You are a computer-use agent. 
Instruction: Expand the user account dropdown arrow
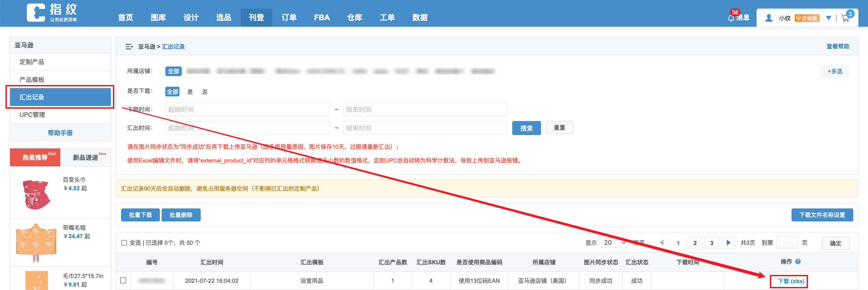coord(829,18)
